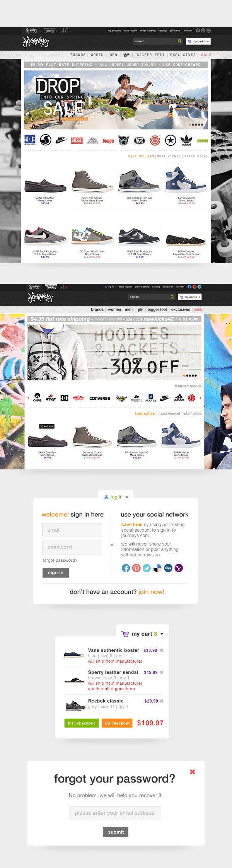Switch to the staff picks tab
The height and width of the screenshot is (868, 232).
(193, 414)
